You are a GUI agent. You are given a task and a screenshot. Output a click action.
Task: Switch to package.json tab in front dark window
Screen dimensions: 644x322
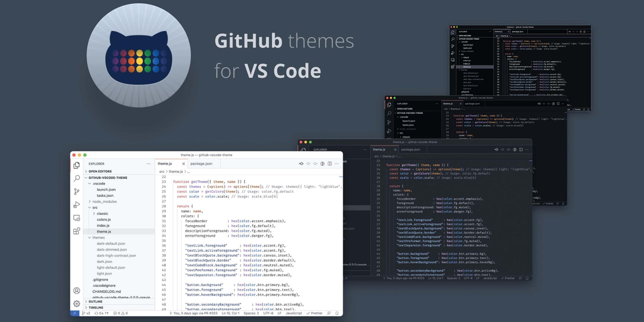410,150
